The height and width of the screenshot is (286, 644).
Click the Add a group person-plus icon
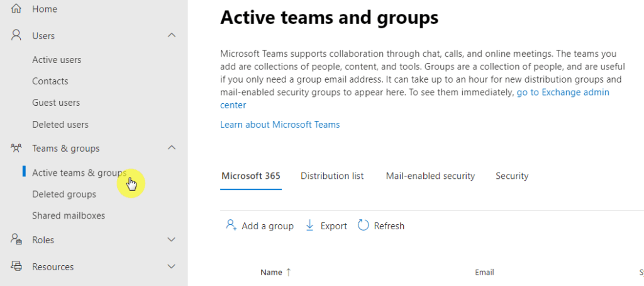(x=231, y=225)
